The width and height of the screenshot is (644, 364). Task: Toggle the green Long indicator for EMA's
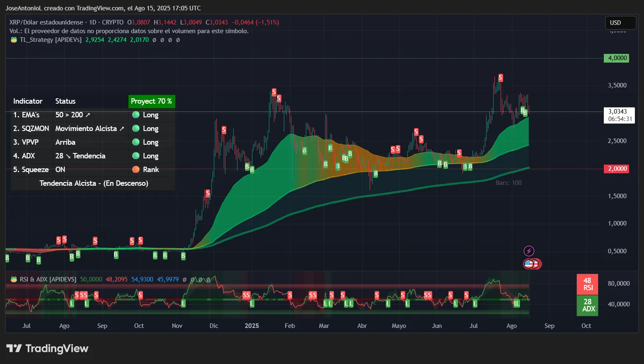tap(136, 115)
